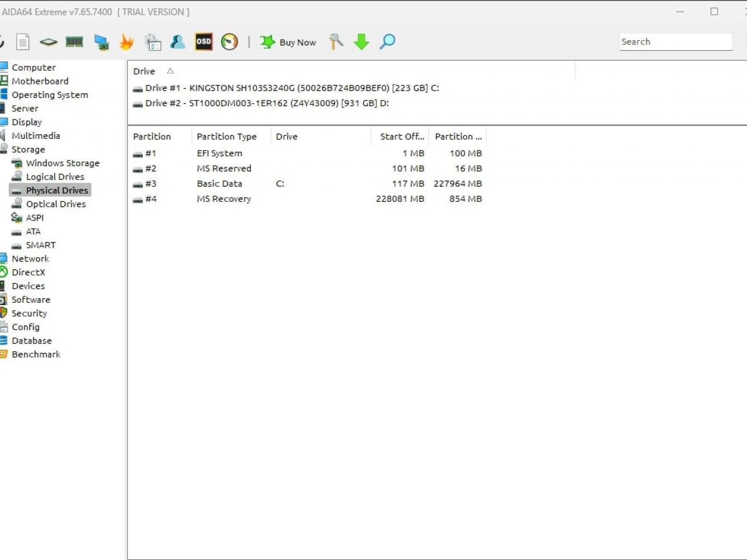
Task: Open the ATA page in sidebar
Action: (x=33, y=231)
